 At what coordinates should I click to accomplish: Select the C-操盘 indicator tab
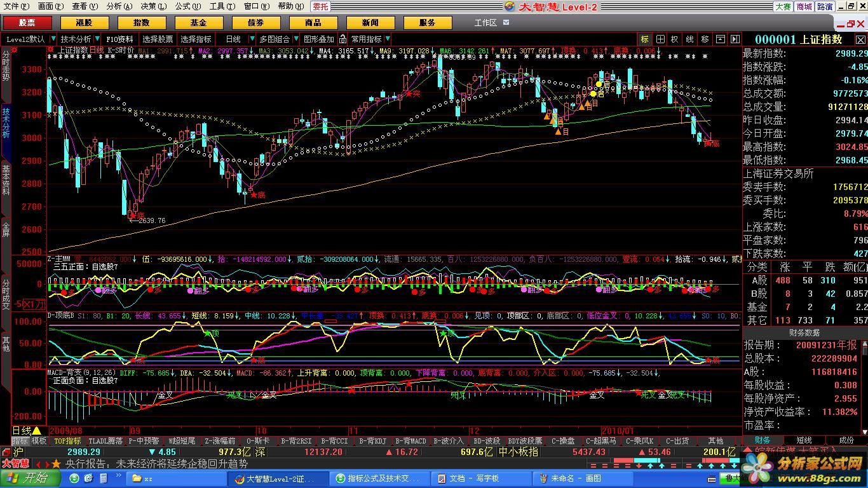point(564,440)
